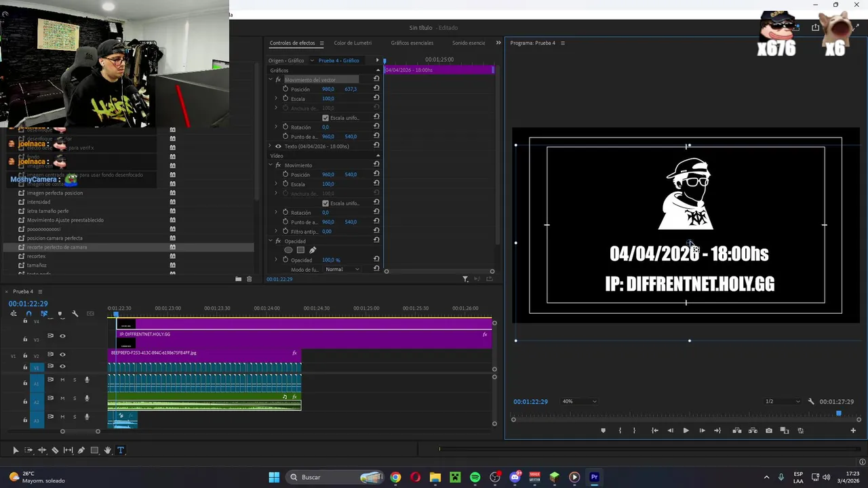Toggle timeline Snap magnet icon
This screenshot has width=868, height=488.
click(28, 314)
